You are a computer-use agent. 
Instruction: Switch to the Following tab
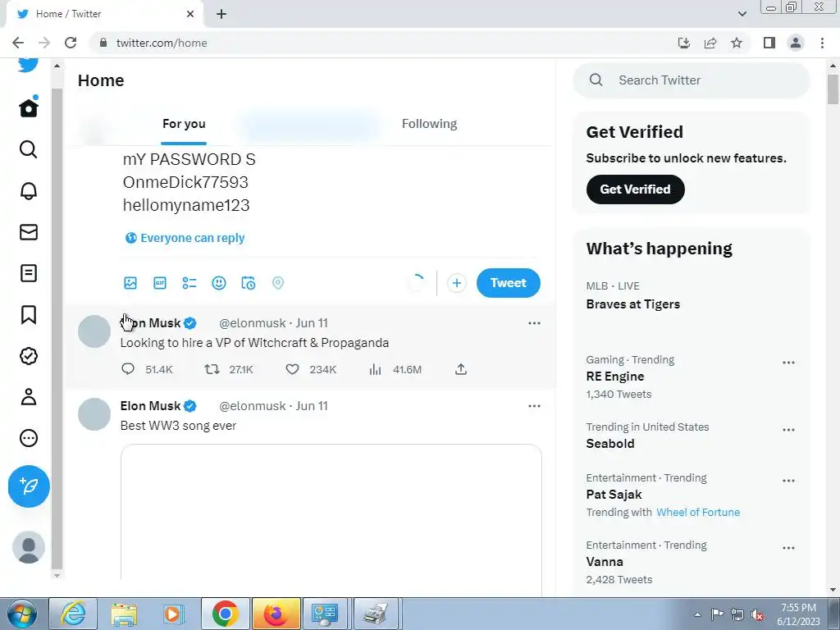430,124
